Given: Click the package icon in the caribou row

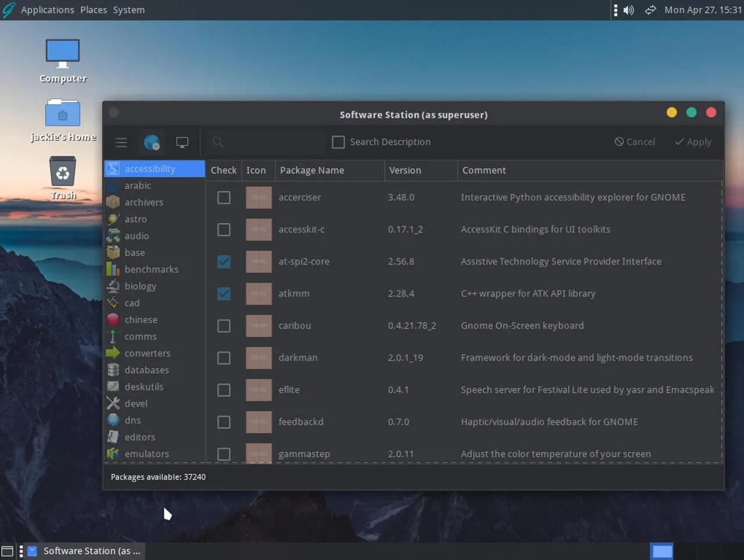Looking at the screenshot, I should (x=259, y=326).
